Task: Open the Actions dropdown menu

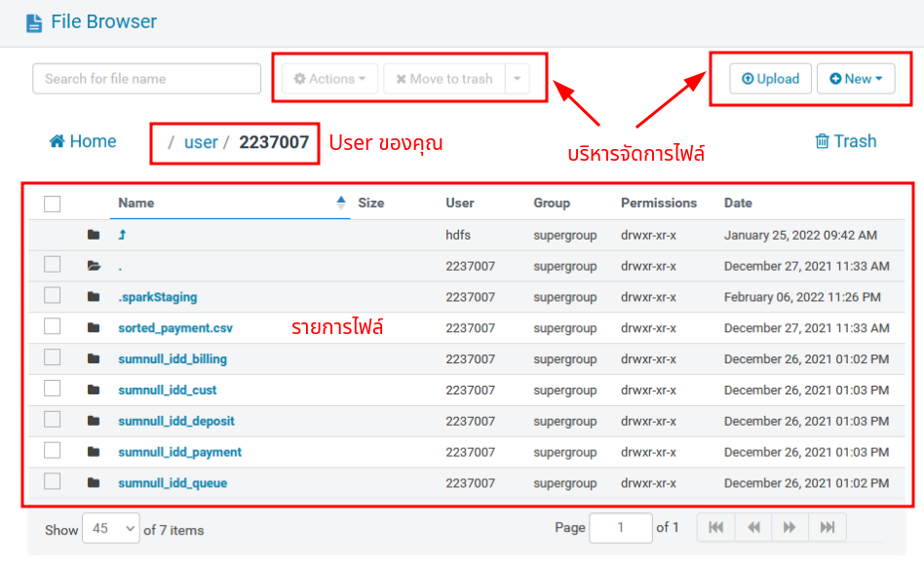Action: (x=329, y=79)
